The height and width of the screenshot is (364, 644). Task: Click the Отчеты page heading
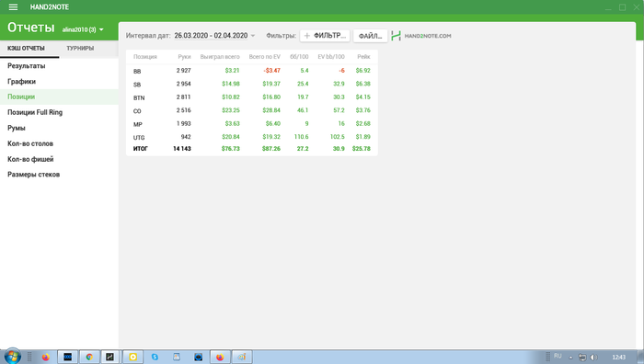coord(30,28)
